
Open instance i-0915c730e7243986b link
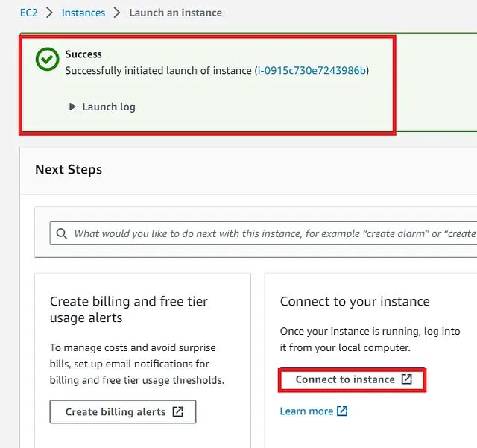pyautogui.click(x=312, y=70)
